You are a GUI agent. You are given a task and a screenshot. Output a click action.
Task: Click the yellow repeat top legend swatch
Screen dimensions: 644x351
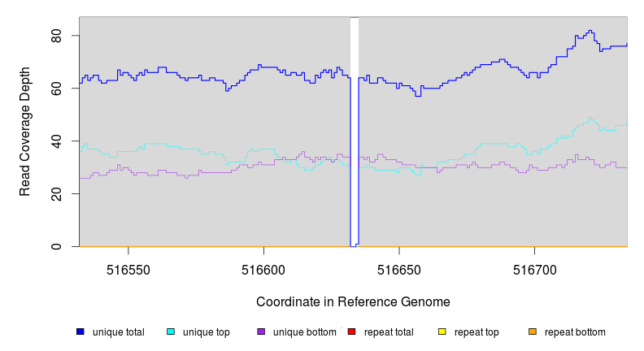[x=442, y=332]
